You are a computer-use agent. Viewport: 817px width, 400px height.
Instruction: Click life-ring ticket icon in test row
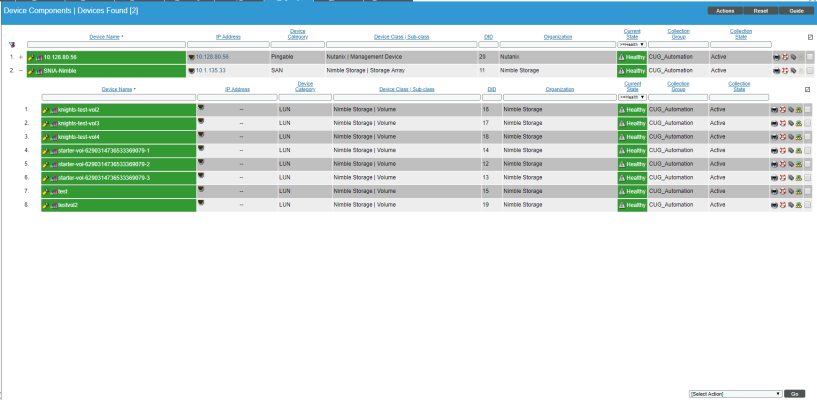coord(783,192)
